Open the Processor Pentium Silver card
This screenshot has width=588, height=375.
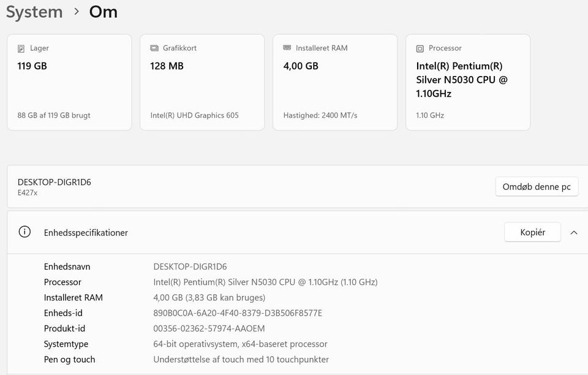(468, 82)
